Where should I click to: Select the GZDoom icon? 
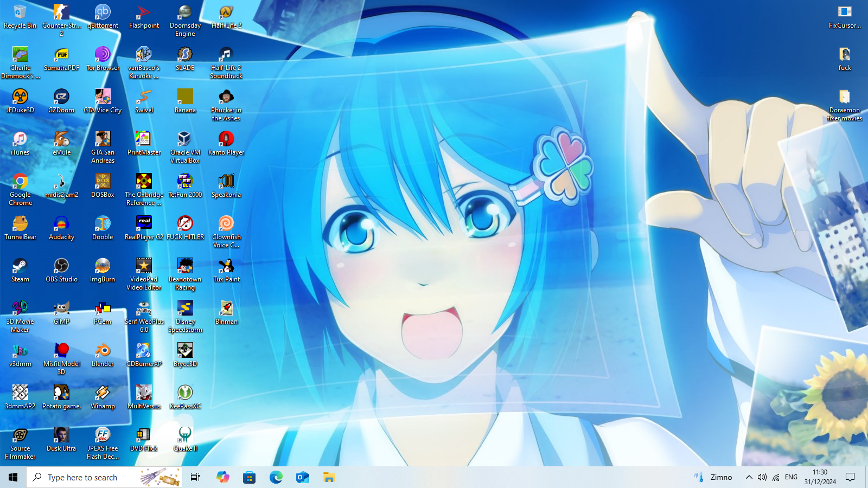tap(61, 101)
